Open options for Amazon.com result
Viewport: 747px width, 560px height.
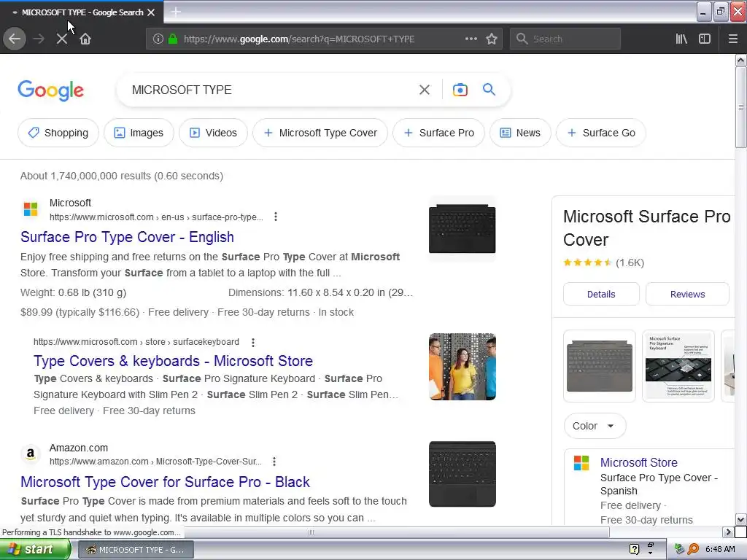[x=274, y=462]
